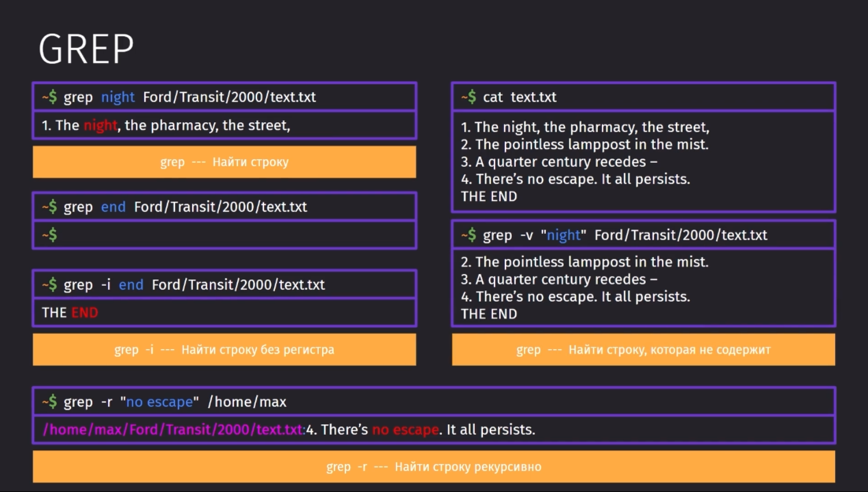The width and height of the screenshot is (868, 492).
Task: Click the red 'no escape' match in output
Action: coord(405,430)
